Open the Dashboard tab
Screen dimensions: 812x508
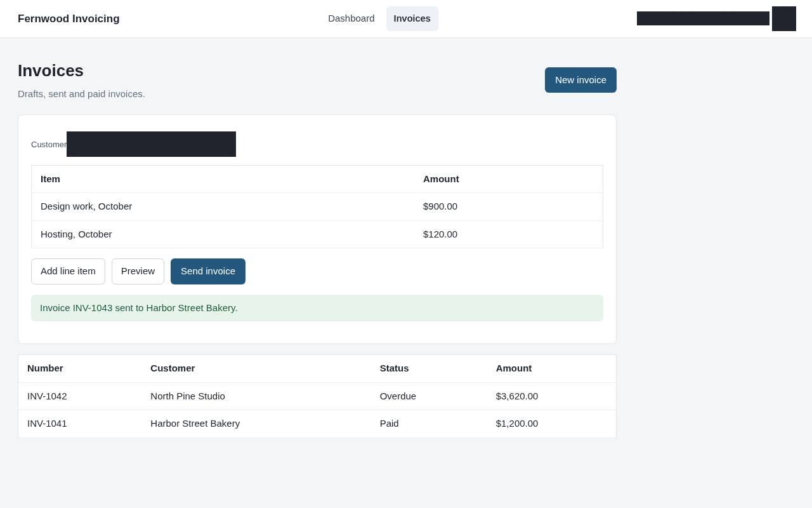tap(351, 18)
